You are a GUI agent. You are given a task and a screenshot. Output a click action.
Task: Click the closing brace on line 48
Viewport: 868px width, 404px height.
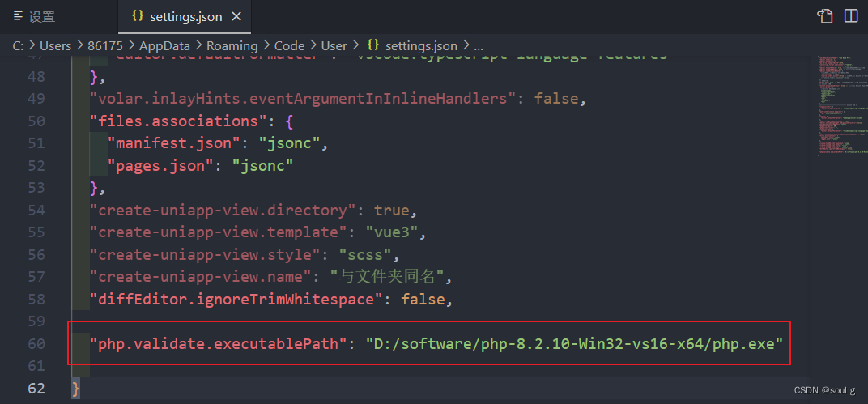point(94,76)
